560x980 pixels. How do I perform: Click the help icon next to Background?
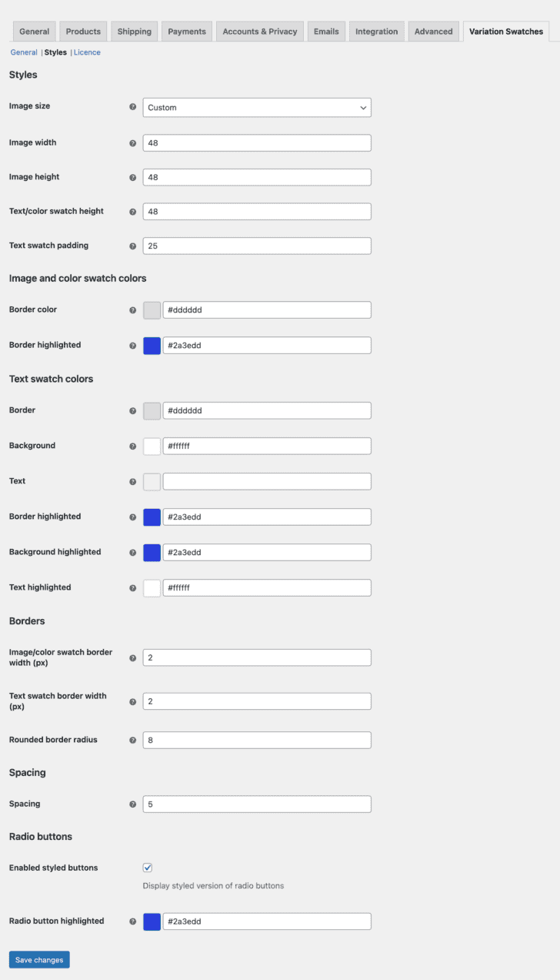click(x=132, y=446)
